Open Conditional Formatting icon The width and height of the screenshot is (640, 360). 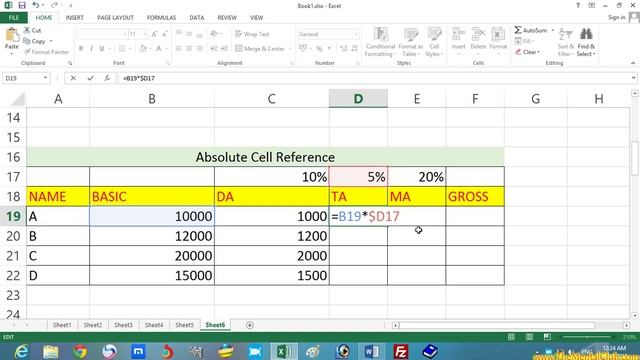(x=380, y=34)
